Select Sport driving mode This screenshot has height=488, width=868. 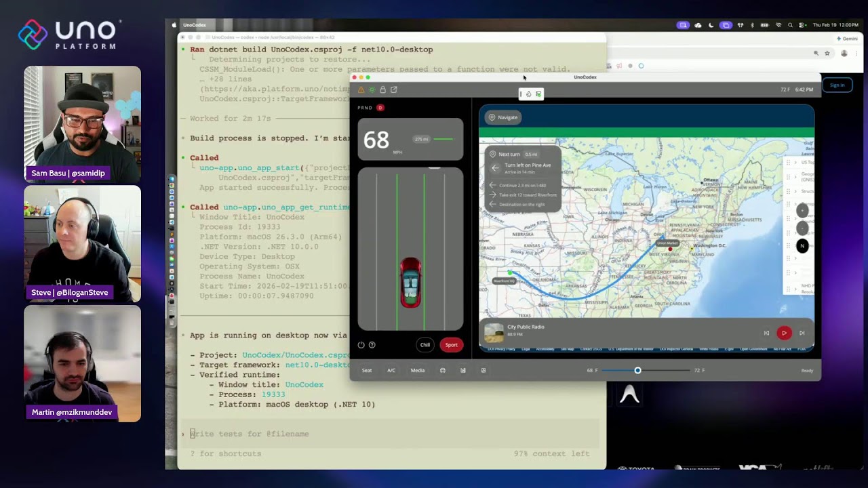pos(451,345)
